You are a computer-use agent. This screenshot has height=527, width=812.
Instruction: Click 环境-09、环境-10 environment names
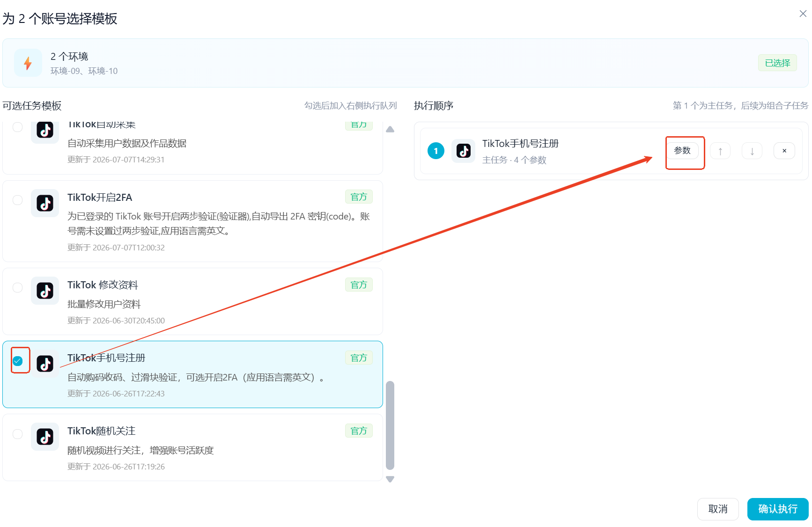tap(84, 71)
